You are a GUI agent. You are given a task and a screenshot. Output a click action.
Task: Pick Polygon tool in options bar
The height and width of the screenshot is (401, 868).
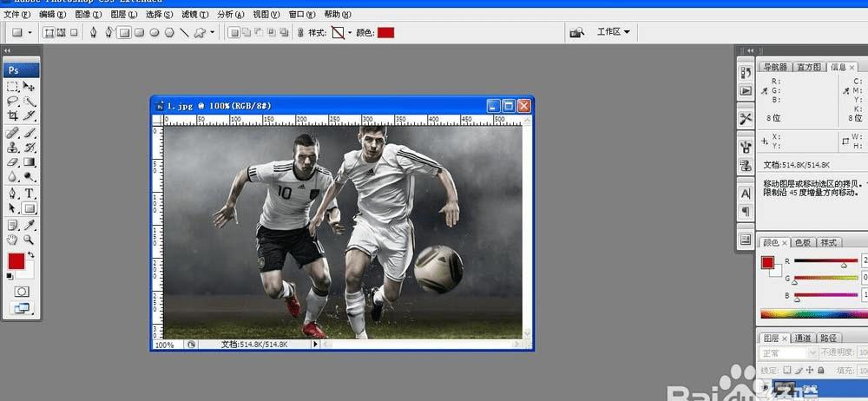(x=169, y=33)
